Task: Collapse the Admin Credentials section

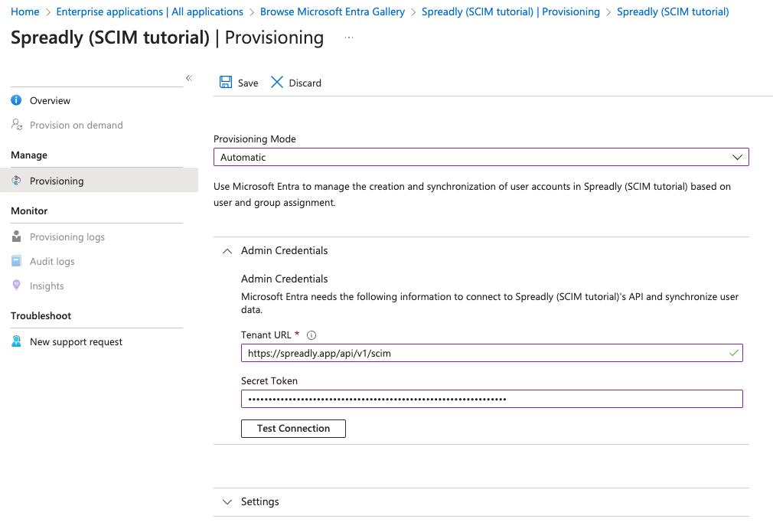Action: tap(227, 250)
